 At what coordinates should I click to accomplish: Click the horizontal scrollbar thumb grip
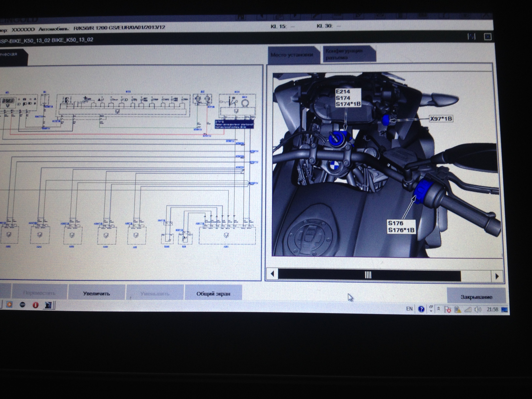(368, 275)
